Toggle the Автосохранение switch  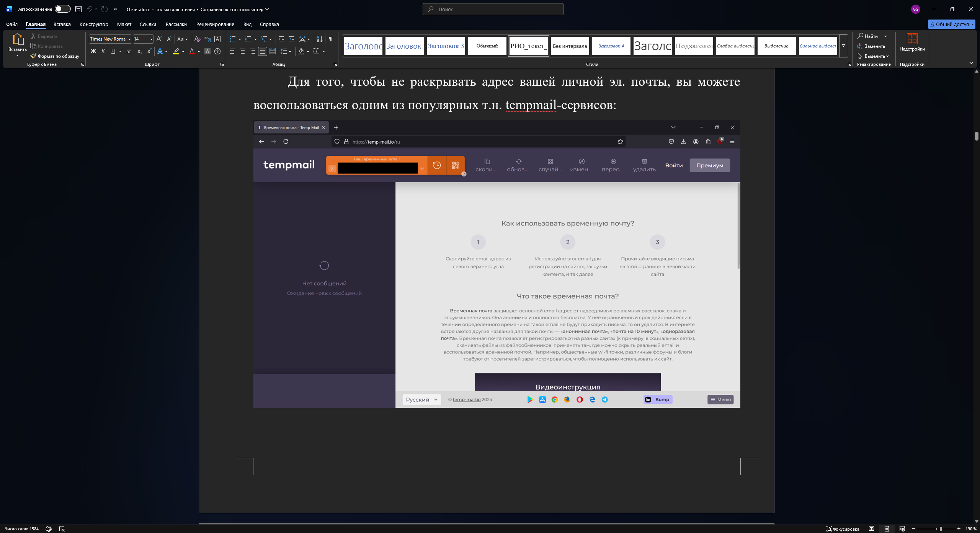pos(62,9)
